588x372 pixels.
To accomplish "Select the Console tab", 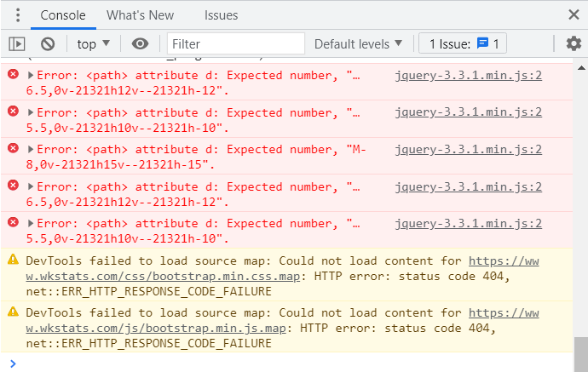I will point(63,15).
